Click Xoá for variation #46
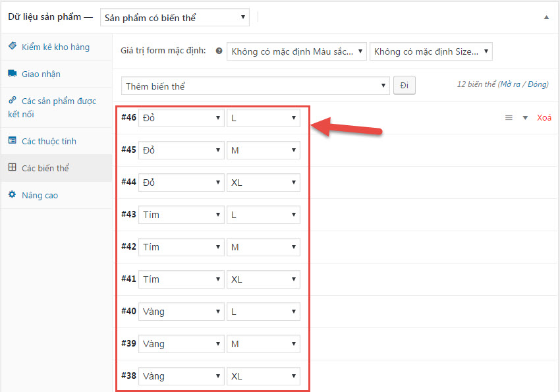 (x=544, y=118)
